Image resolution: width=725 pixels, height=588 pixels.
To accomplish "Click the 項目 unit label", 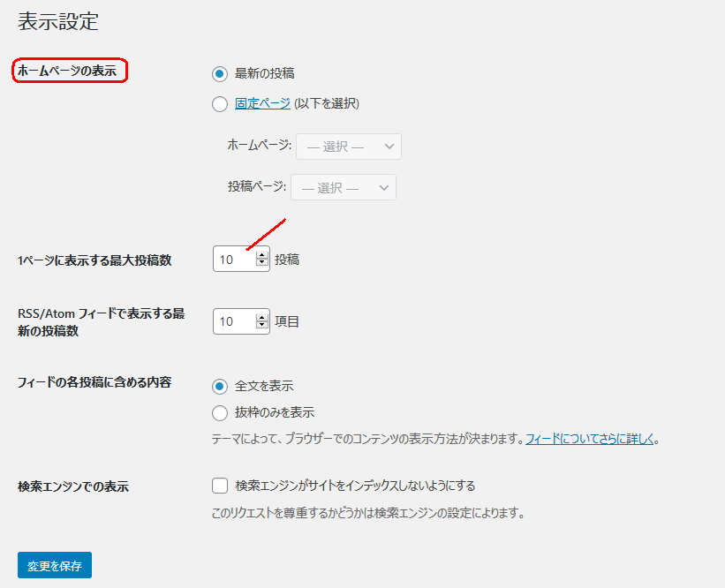I will (x=287, y=321).
